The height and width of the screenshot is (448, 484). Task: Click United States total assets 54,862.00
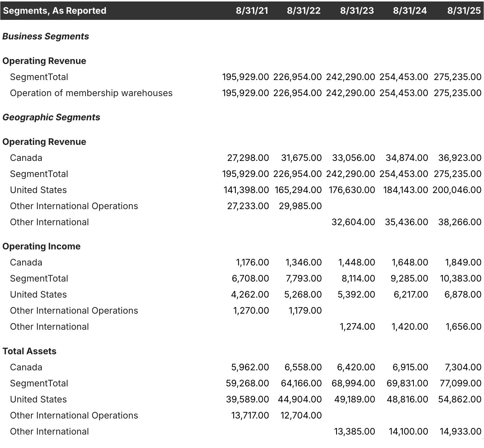click(x=460, y=400)
